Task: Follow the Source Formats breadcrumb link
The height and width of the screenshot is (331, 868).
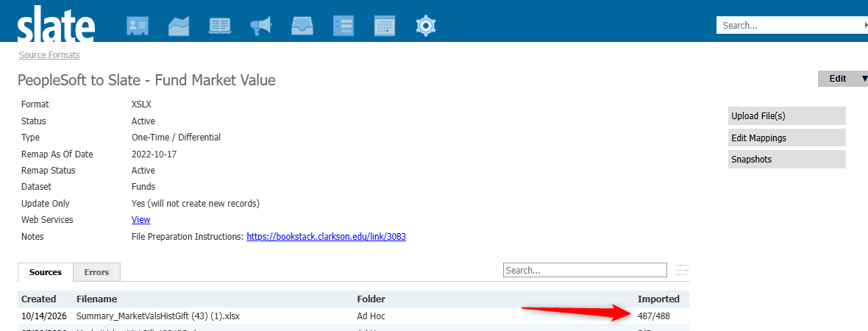Action: pos(49,55)
